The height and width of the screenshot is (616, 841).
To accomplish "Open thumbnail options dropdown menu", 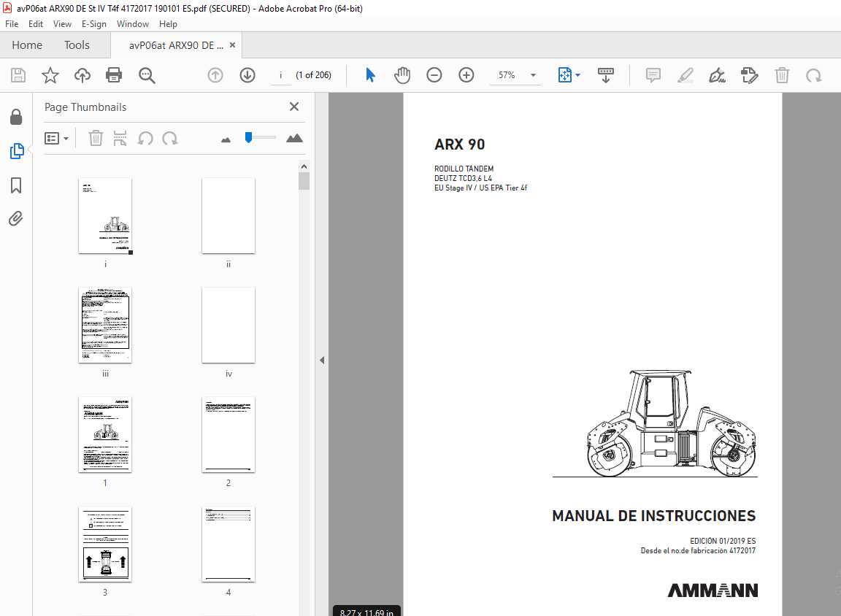I will (x=56, y=139).
